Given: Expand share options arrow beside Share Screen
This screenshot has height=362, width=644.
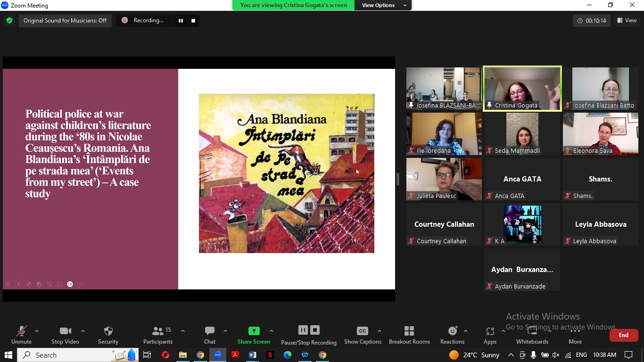Looking at the screenshot, I should [272, 331].
